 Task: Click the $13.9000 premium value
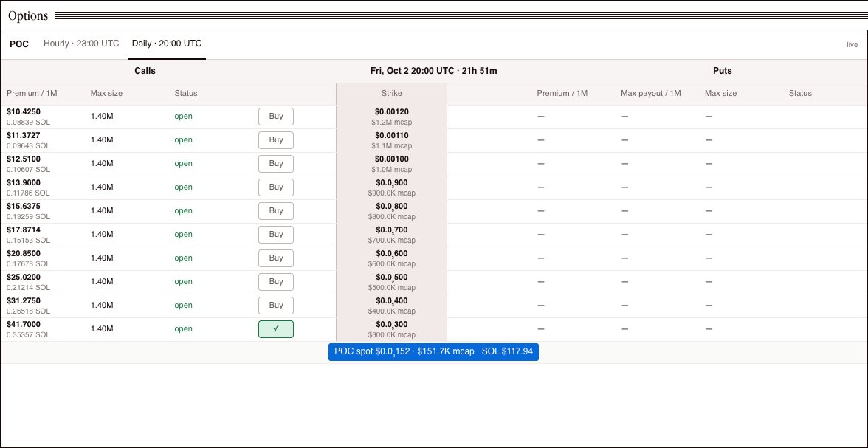pos(24,183)
